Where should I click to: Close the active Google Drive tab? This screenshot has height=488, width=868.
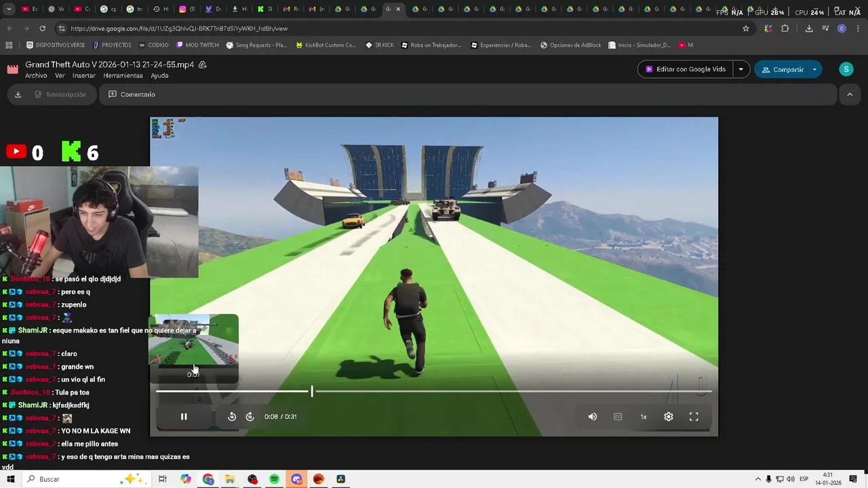(398, 9)
